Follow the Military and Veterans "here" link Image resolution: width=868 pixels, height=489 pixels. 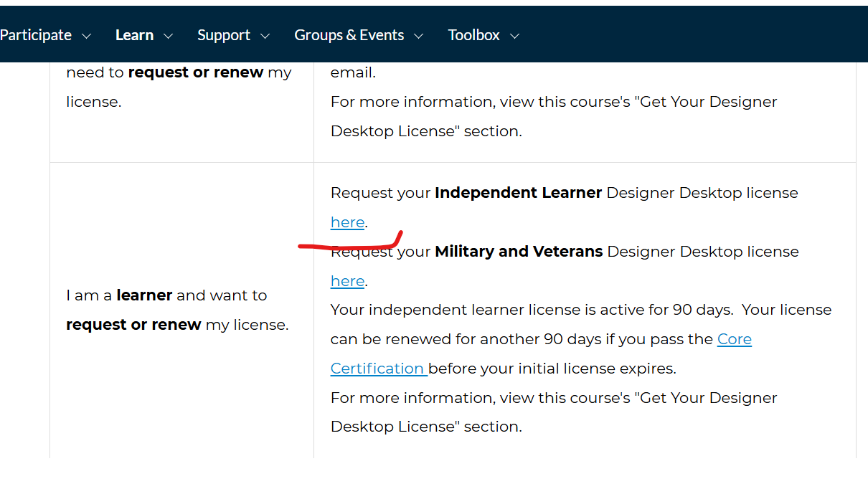tap(347, 281)
